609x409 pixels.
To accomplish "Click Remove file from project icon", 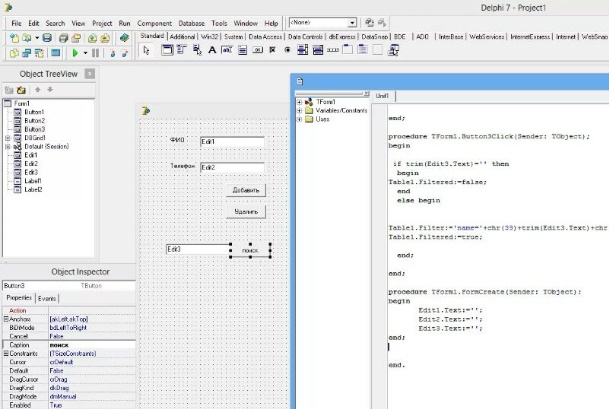I will (x=105, y=38).
